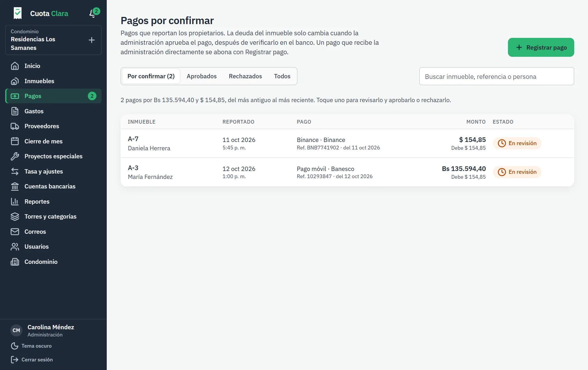Viewport: 588px width, 370px height.
Task: Open Condominio building icon
Action: [15, 262]
